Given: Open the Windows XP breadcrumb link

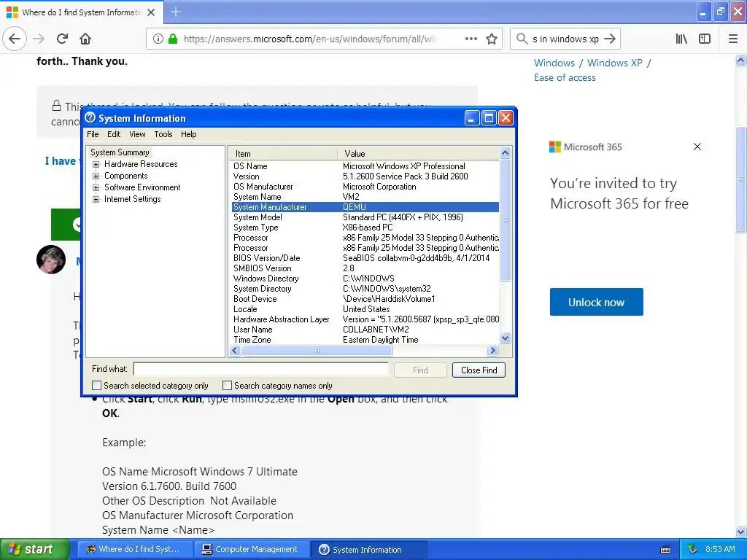Looking at the screenshot, I should (x=614, y=63).
